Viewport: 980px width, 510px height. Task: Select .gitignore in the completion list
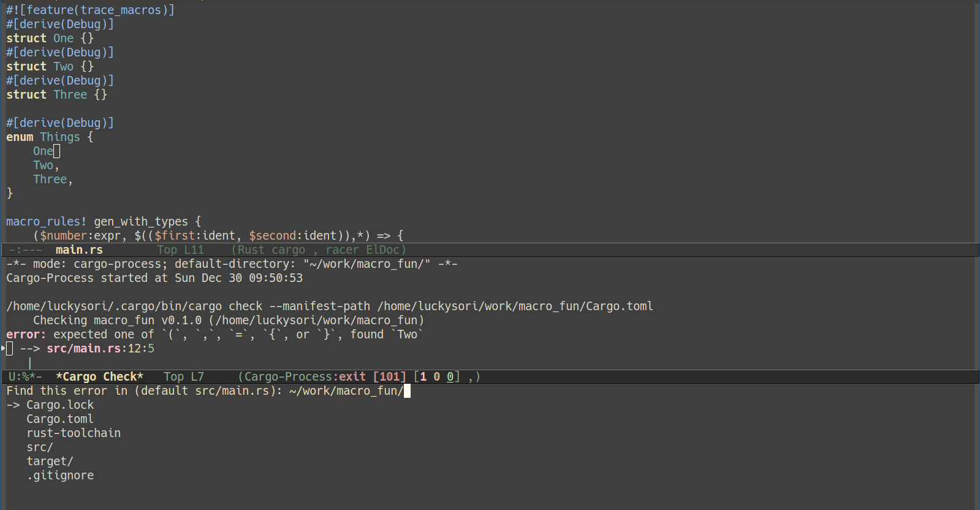pos(60,476)
